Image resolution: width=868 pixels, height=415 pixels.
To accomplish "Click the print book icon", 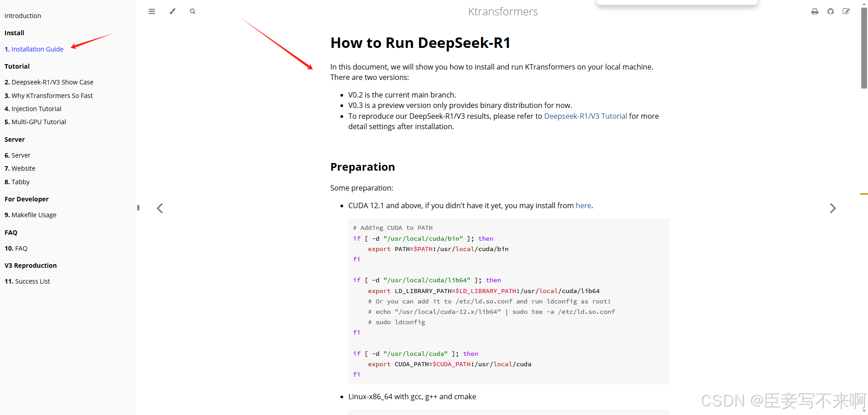I will [x=815, y=11].
